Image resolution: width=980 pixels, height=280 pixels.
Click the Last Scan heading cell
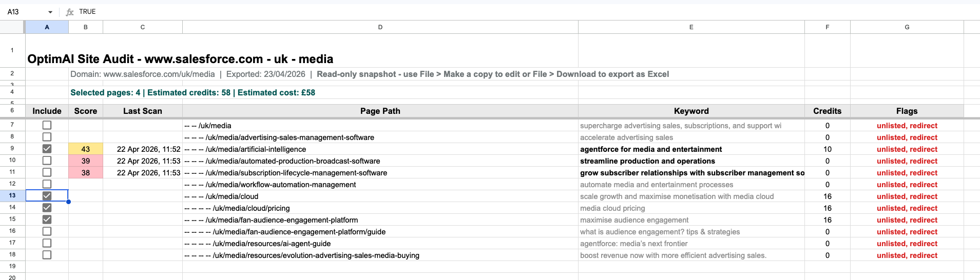pyautogui.click(x=143, y=111)
